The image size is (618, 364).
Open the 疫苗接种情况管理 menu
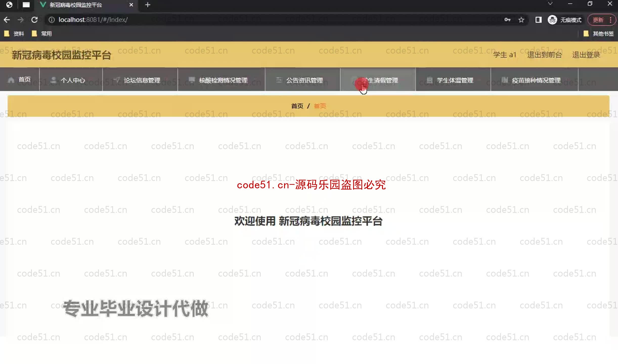click(x=535, y=79)
